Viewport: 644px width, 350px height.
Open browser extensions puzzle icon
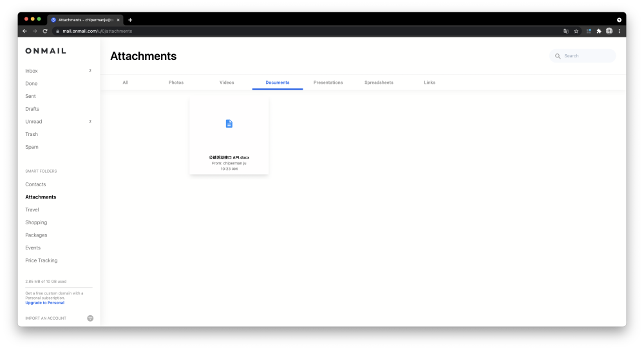[x=599, y=31]
